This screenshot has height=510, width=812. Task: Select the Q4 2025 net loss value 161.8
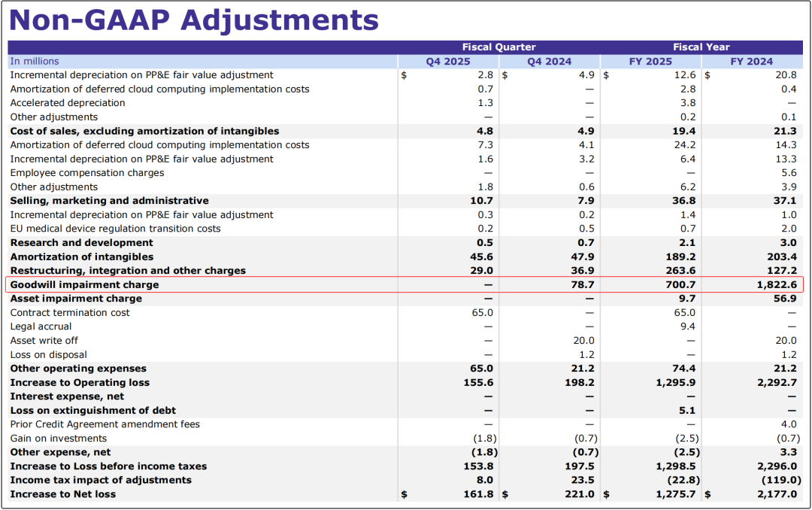pos(478,494)
